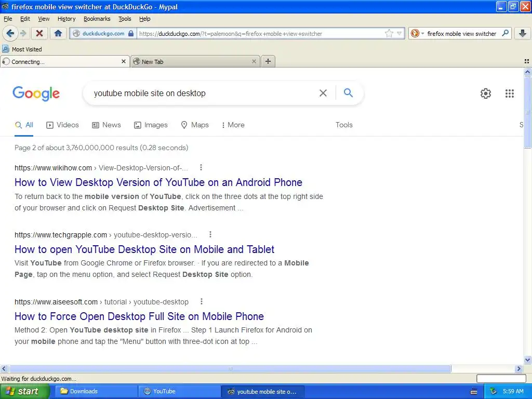Switch to Downloads taskbar window
Viewport: 532px width, 399px height.
tap(97, 391)
